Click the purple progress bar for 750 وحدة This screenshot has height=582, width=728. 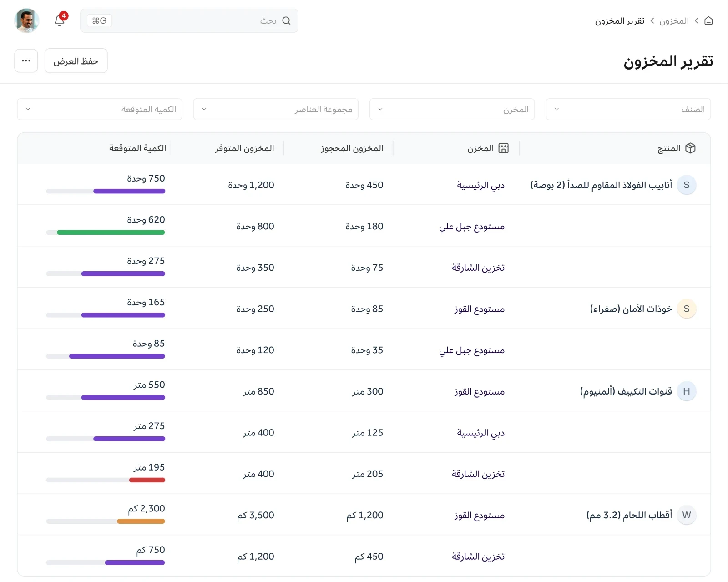[x=129, y=191]
